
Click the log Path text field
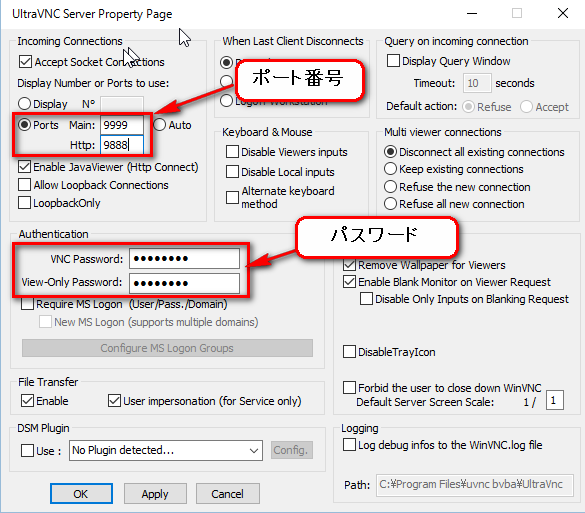pos(475,484)
